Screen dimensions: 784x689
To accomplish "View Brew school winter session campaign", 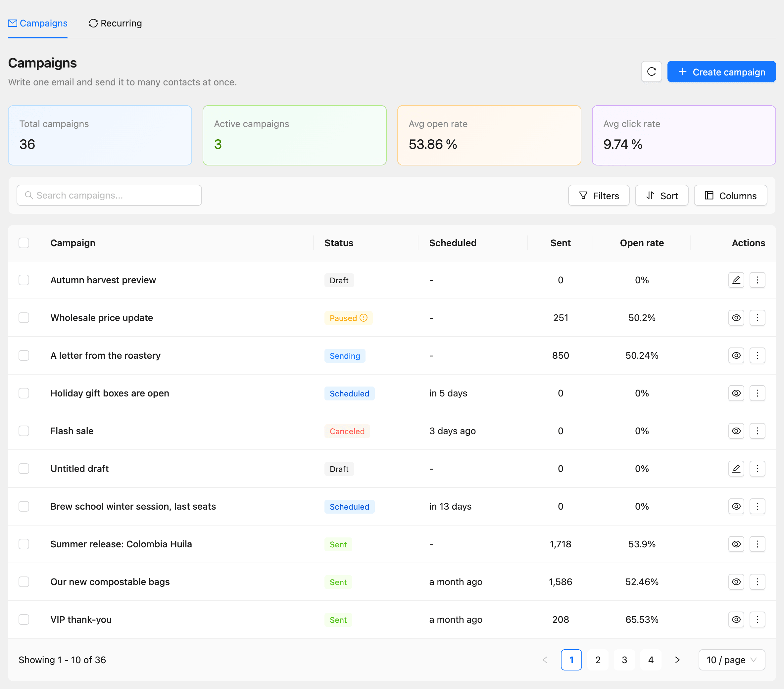I will click(x=736, y=507).
